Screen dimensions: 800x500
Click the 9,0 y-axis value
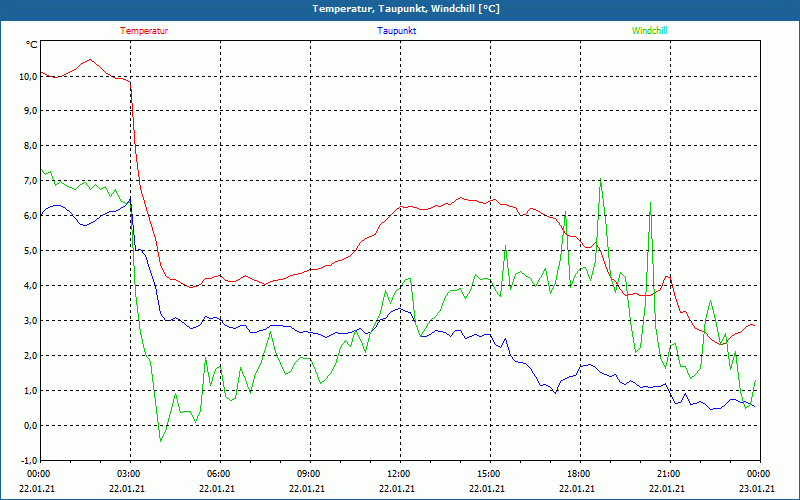pyautogui.click(x=30, y=111)
